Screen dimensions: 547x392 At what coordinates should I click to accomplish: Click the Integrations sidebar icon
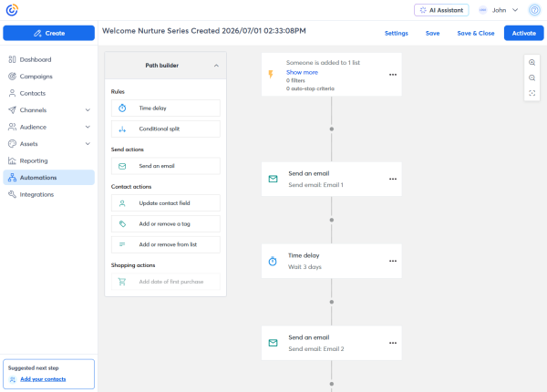pyautogui.click(x=12, y=194)
